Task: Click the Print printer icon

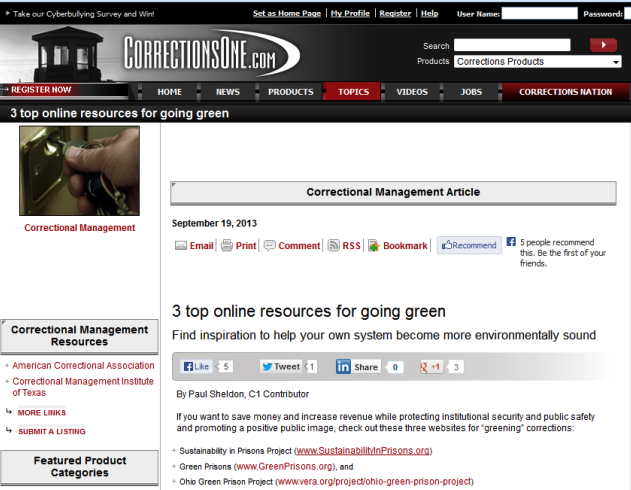Action: (x=227, y=245)
